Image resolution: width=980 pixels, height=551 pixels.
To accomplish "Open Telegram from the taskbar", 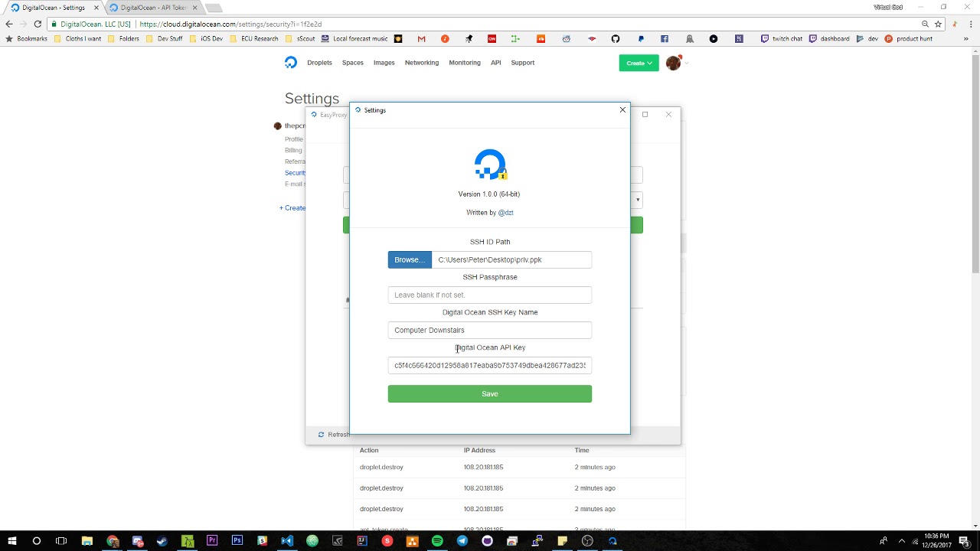I will [x=462, y=541].
